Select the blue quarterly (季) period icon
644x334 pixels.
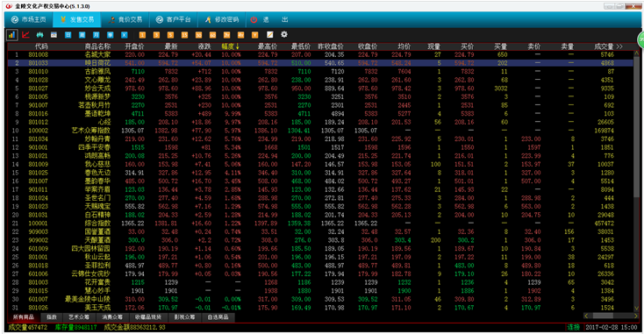[110, 35]
